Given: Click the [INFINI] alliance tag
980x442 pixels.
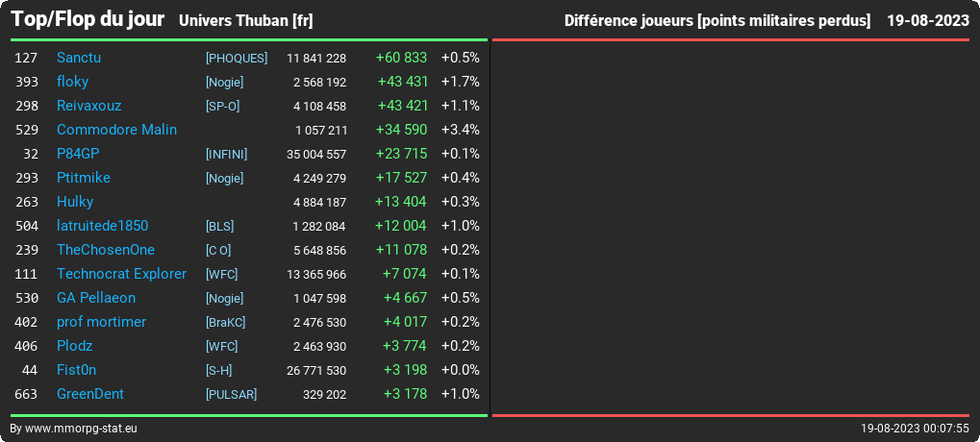Looking at the screenshot, I should tap(226, 154).
